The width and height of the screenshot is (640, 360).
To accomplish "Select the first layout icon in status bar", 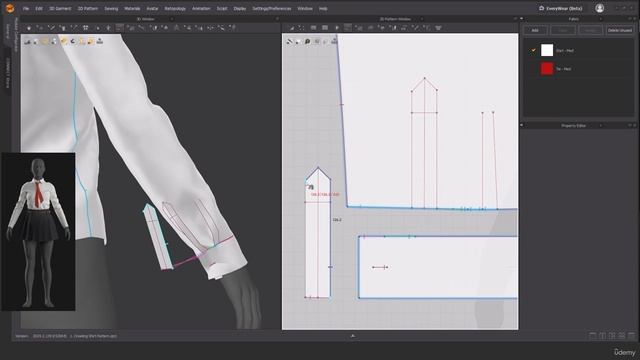I will click(x=593, y=336).
